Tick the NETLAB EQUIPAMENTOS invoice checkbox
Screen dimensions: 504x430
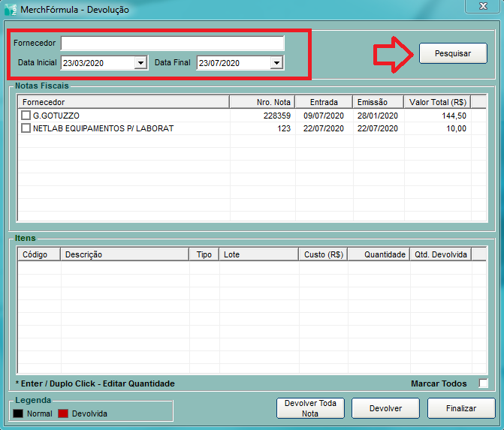click(26, 128)
